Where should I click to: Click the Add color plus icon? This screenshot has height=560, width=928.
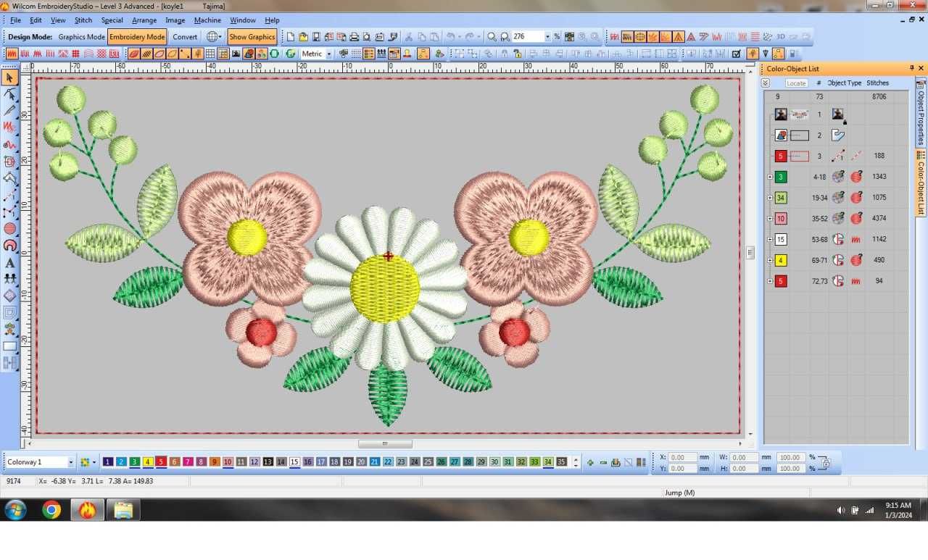[590, 462]
